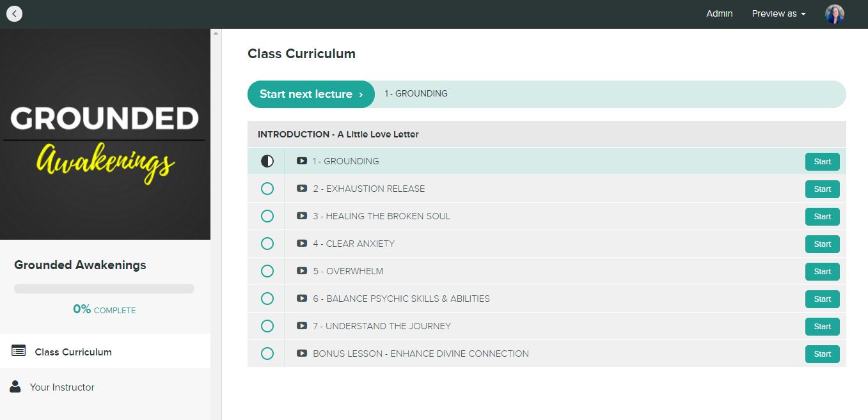Click the Your Instructor person icon
The image size is (868, 420).
pos(15,386)
